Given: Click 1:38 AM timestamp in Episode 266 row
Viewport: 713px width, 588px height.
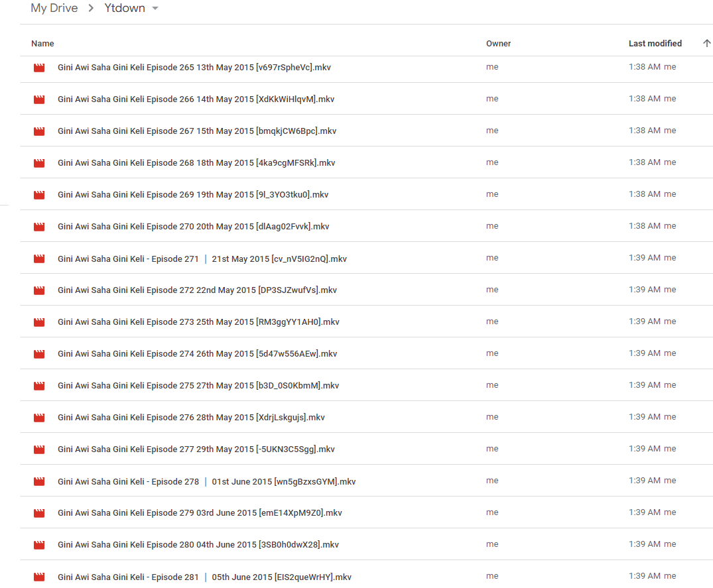Looking at the screenshot, I should click(644, 99).
